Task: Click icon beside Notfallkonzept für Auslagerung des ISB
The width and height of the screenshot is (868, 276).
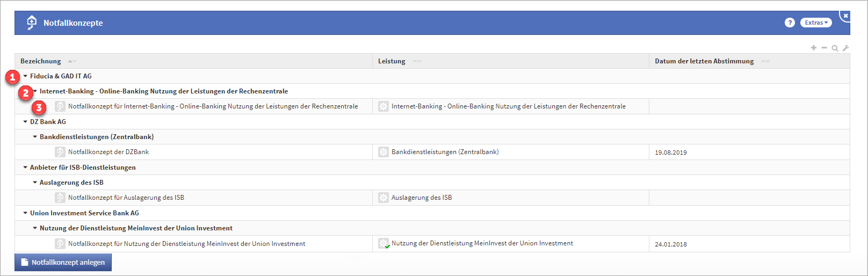Action: click(60, 198)
